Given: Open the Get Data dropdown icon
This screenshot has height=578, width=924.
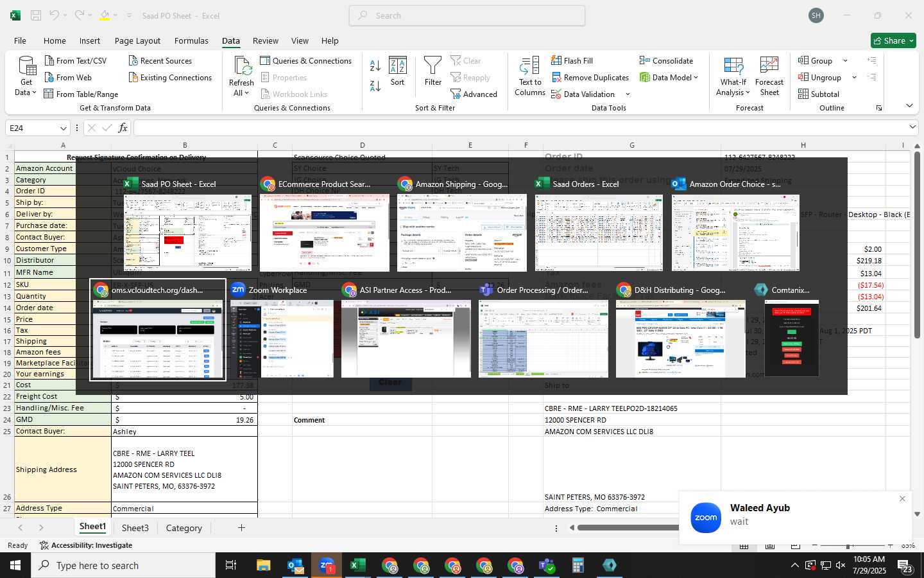Looking at the screenshot, I should 26,76.
